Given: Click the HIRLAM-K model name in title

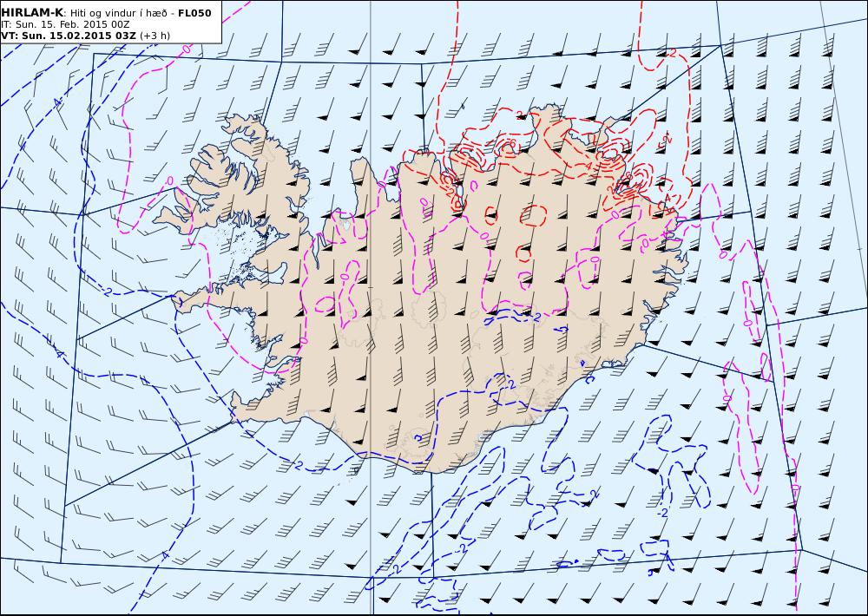Looking at the screenshot, I should click(32, 13).
